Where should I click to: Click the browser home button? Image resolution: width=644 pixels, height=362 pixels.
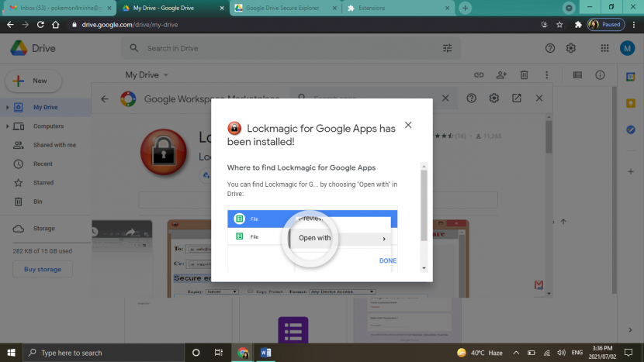(x=55, y=25)
